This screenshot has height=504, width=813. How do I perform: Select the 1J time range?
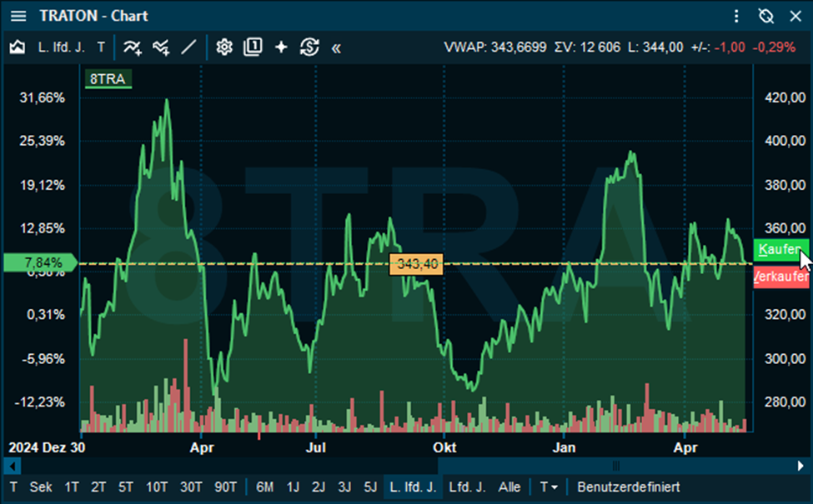(293, 487)
